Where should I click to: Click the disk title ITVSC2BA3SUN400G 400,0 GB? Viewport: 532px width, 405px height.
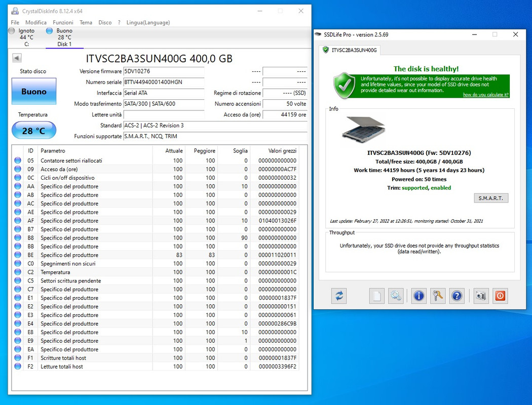[x=159, y=59]
